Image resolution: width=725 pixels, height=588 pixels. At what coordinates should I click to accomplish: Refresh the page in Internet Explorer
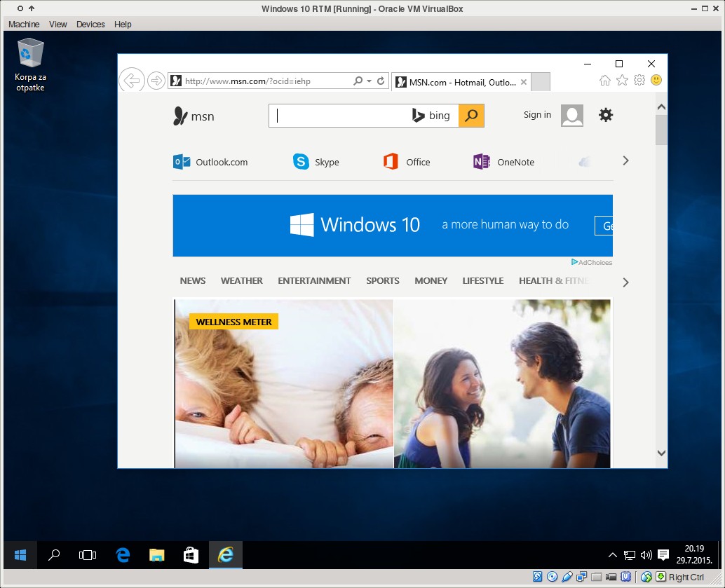381,81
